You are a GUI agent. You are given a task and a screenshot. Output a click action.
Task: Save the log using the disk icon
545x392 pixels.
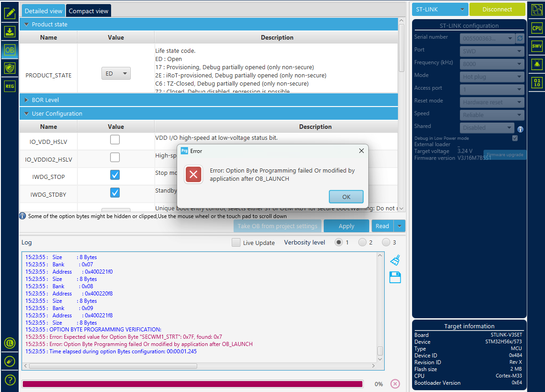tap(395, 277)
